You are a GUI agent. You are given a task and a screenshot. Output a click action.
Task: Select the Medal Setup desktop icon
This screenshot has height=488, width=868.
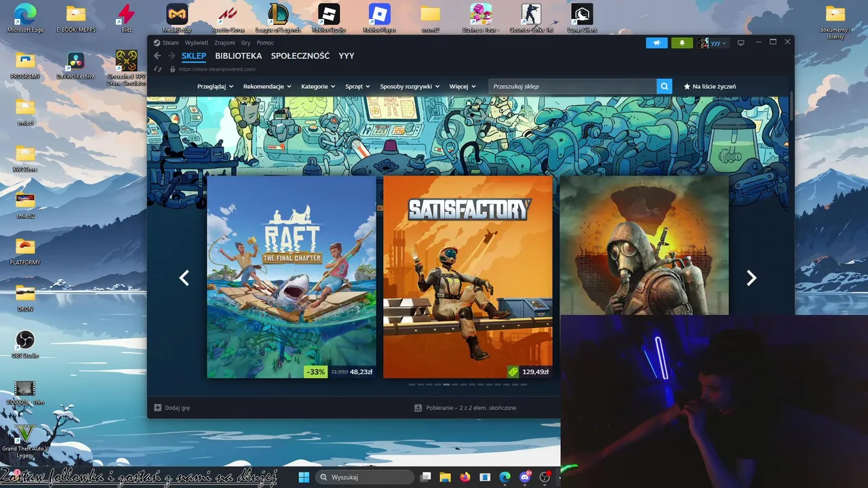point(177,18)
